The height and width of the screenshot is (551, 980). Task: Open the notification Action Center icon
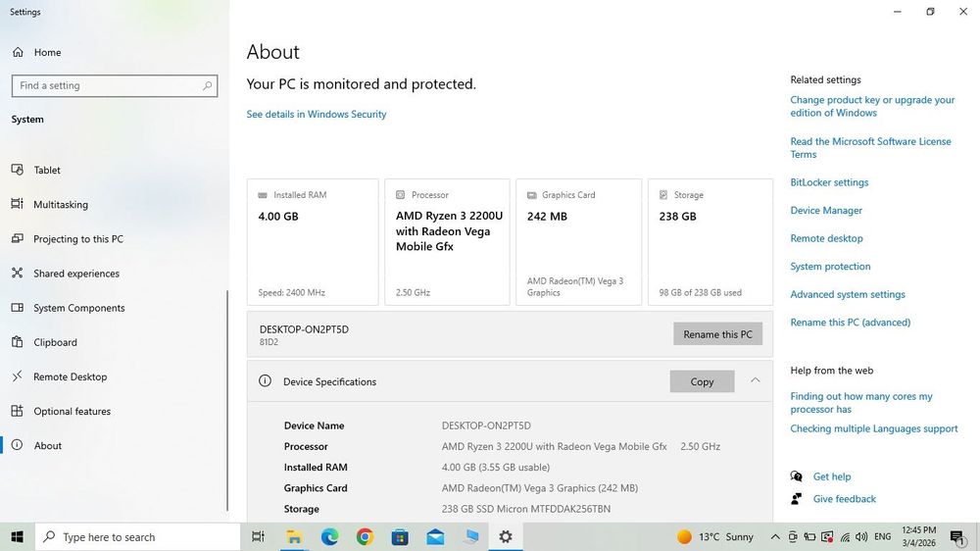(x=956, y=536)
